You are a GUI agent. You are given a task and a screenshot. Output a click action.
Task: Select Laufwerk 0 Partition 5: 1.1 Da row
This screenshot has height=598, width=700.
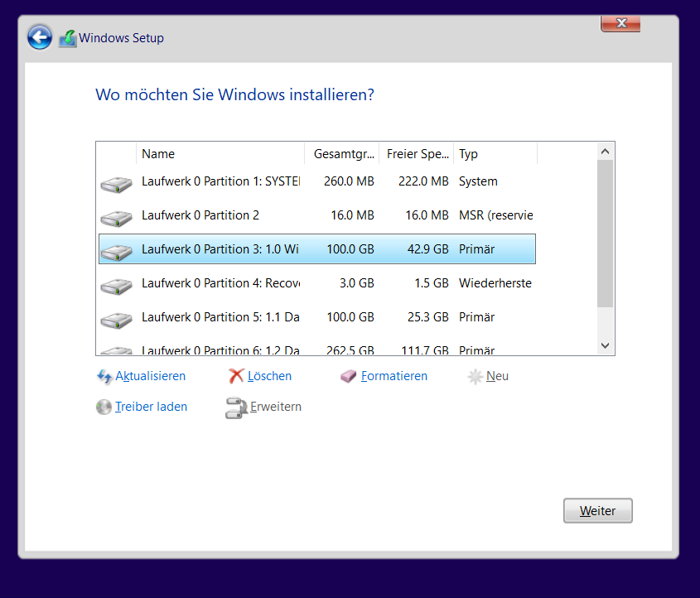tap(317, 317)
